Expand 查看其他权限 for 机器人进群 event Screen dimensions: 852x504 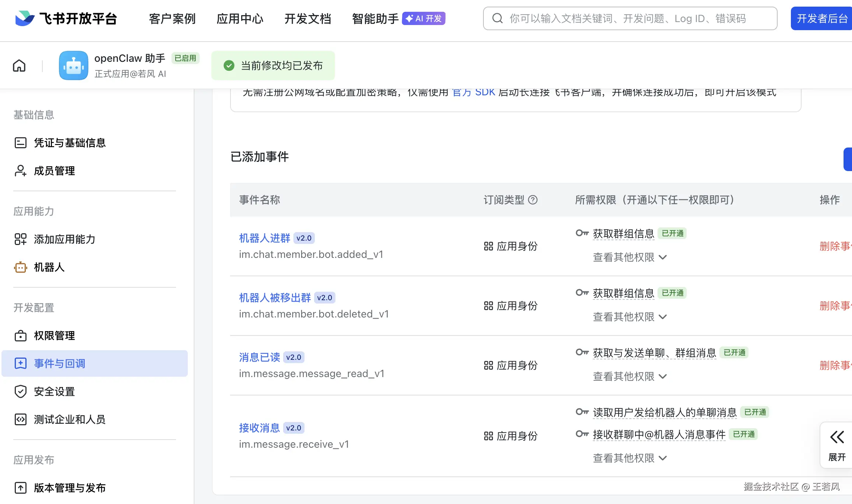(630, 257)
